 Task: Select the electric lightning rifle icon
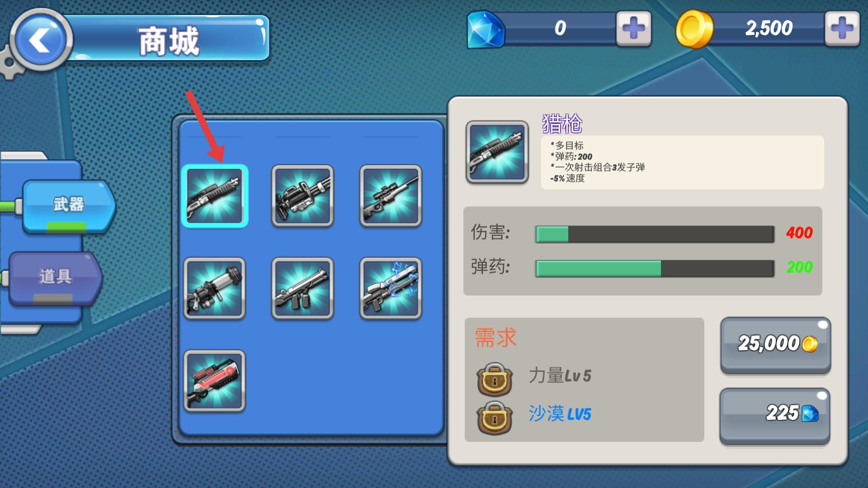pyautogui.click(x=391, y=288)
